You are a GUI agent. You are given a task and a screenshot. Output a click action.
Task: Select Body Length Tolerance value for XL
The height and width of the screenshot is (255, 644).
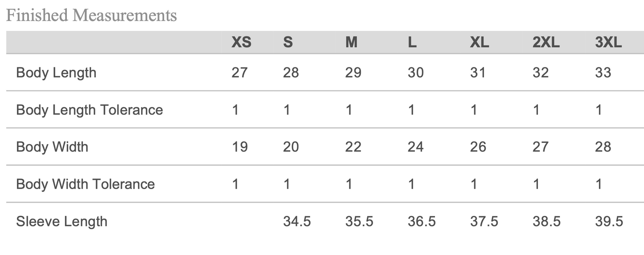click(x=473, y=110)
